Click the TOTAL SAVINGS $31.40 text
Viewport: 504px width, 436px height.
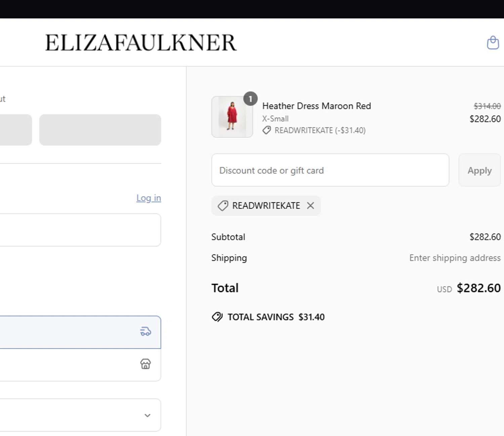[276, 317]
